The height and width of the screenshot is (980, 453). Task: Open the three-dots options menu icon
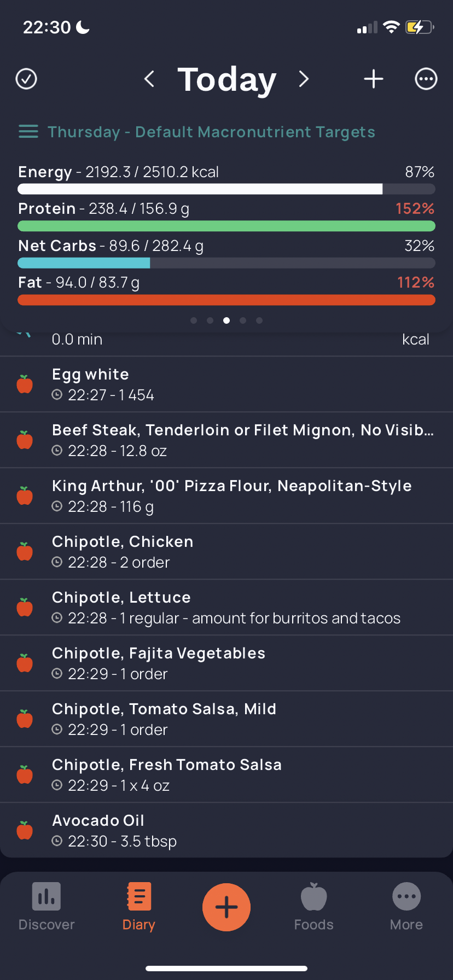(426, 79)
